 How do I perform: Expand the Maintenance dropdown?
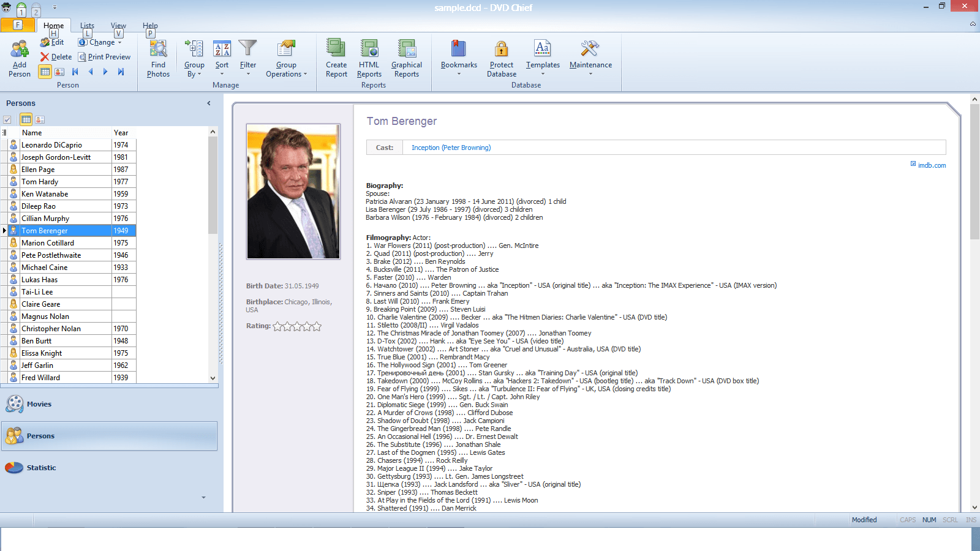590,59
